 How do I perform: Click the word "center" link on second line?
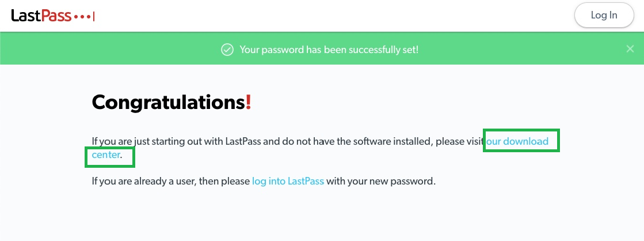[x=106, y=155]
